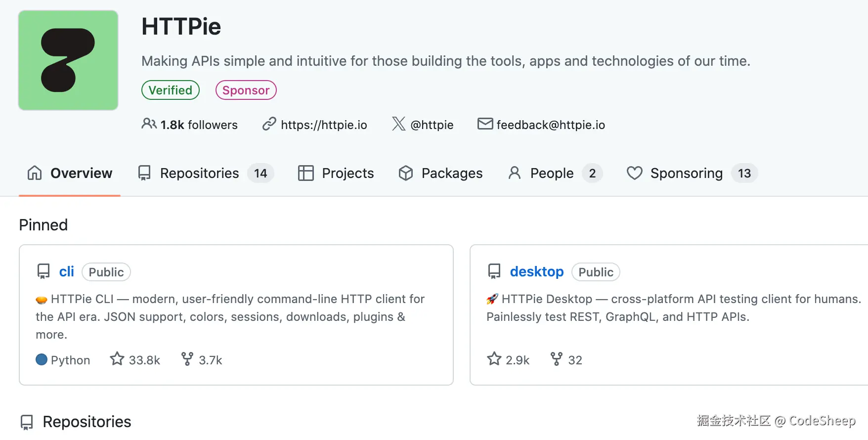The image size is (868, 440).
Task: Open the cli repository link
Action: (x=66, y=271)
